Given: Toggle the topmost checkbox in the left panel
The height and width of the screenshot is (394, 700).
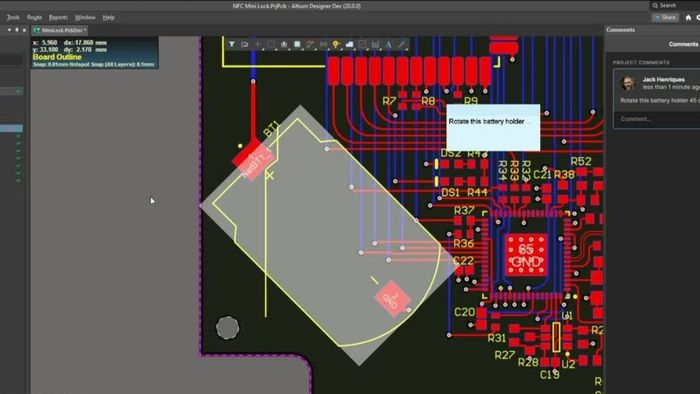Looking at the screenshot, I should pyautogui.click(x=18, y=91).
